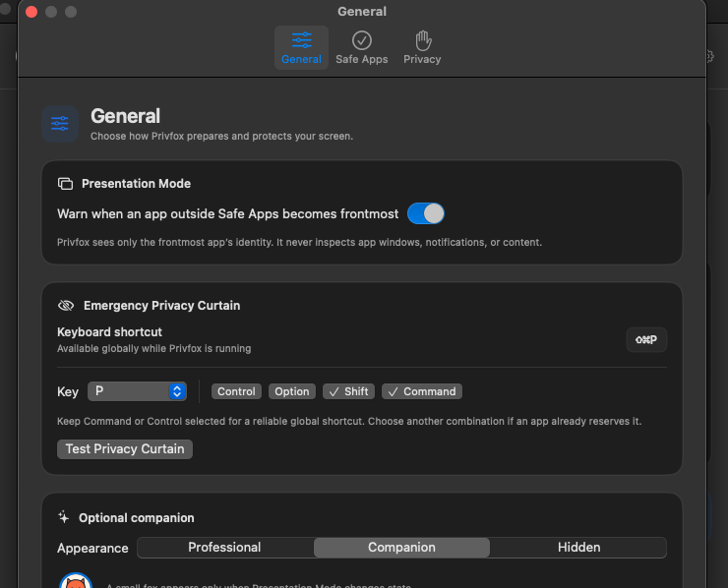
Task: Click the Key dropdown stepper arrows
Action: (x=177, y=391)
